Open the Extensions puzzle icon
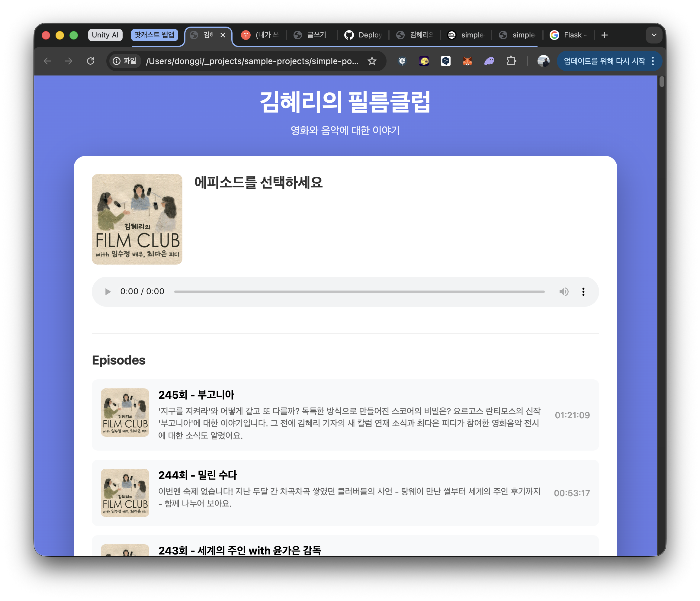The height and width of the screenshot is (601, 700). coord(511,61)
